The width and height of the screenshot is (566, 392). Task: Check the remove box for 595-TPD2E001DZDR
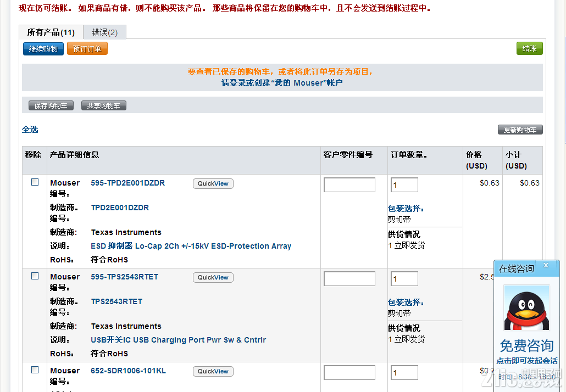tap(35, 182)
